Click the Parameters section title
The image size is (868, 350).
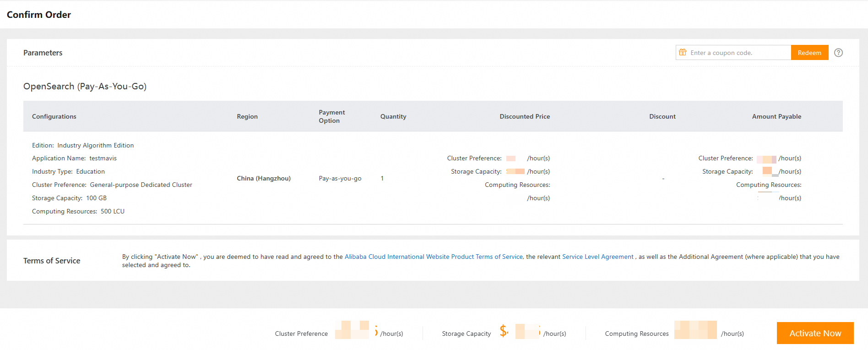(x=43, y=53)
